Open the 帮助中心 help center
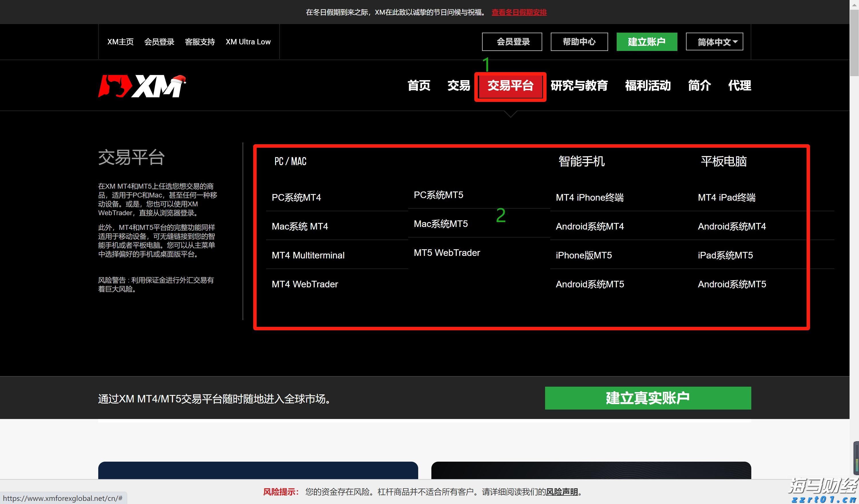This screenshot has height=504, width=859. point(579,41)
